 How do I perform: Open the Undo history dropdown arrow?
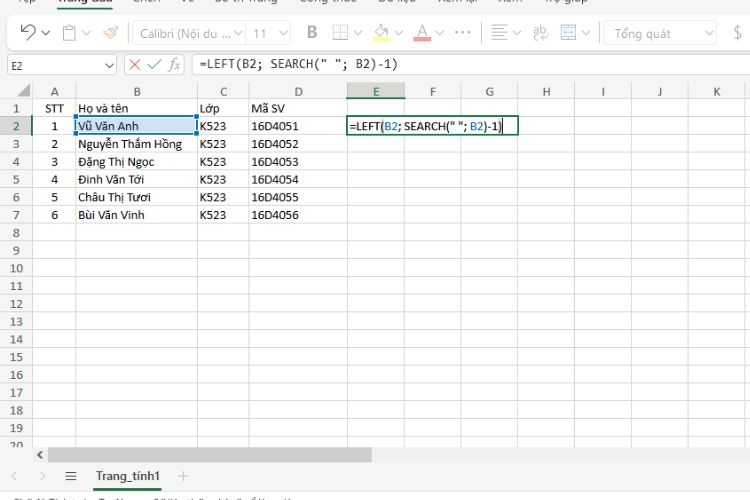46,33
